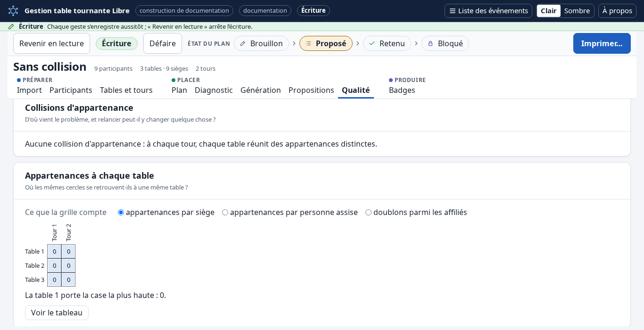Image resolution: width=644 pixels, height=330 pixels.
Task: Click the app logo icon in header
Action: coord(13,10)
